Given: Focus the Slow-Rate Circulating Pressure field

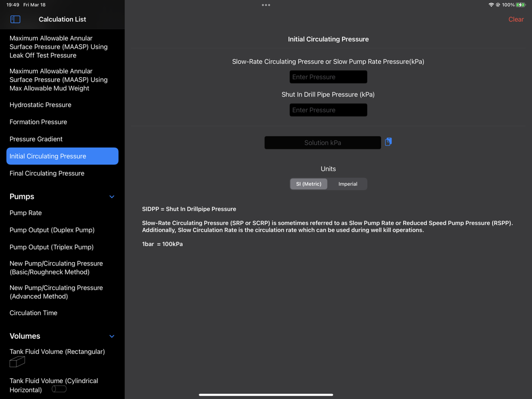Looking at the screenshot, I should click(x=328, y=77).
